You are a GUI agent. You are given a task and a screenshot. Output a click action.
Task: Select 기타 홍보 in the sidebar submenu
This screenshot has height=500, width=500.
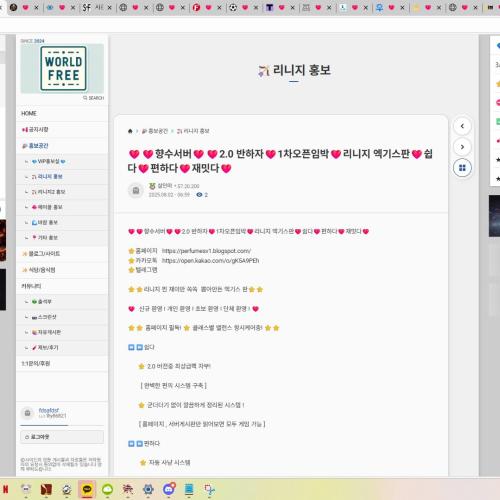pyautogui.click(x=45, y=237)
